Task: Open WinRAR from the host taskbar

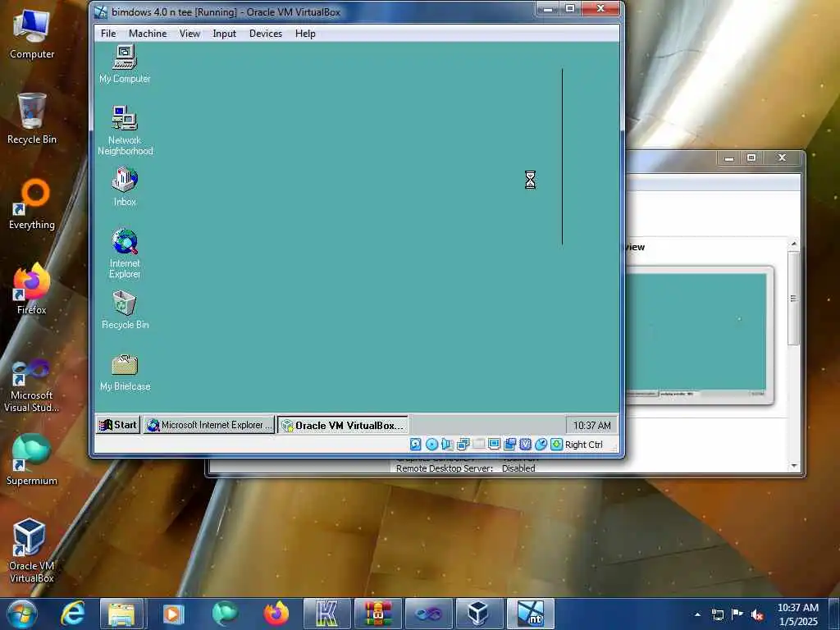Action: [378, 614]
